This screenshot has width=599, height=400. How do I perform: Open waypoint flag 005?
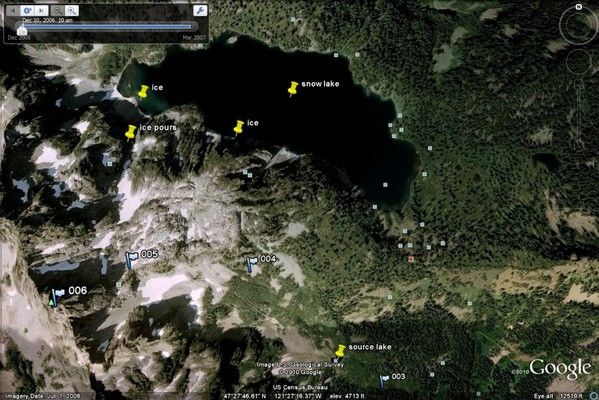[131, 259]
